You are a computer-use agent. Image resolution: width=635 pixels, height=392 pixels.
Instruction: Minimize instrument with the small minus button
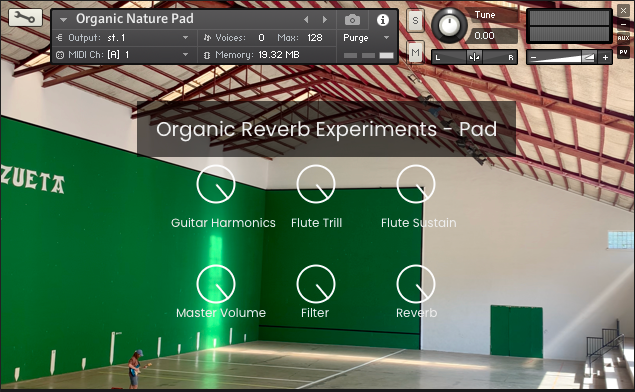[x=623, y=25]
